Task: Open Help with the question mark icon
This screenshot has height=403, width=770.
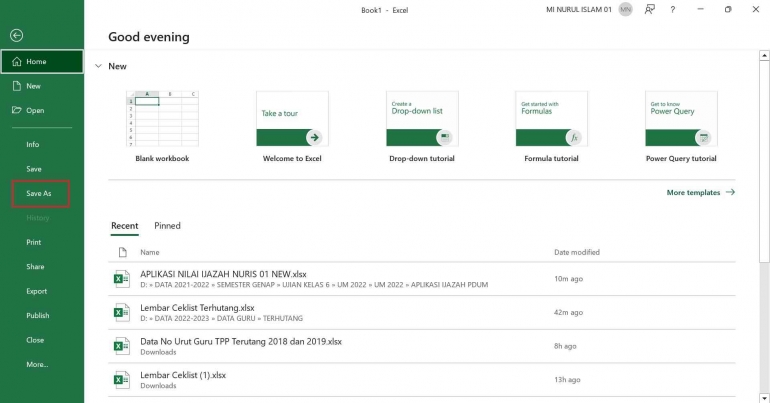Action: point(673,9)
